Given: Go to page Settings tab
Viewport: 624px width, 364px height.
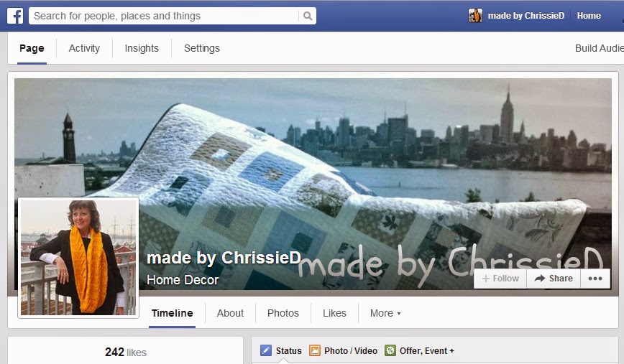Looking at the screenshot, I should pos(202,48).
